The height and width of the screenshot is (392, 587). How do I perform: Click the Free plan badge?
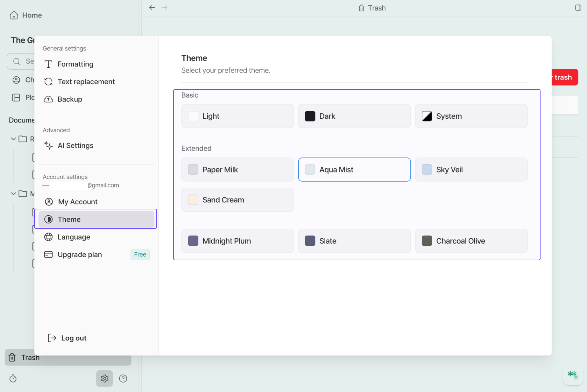click(140, 255)
